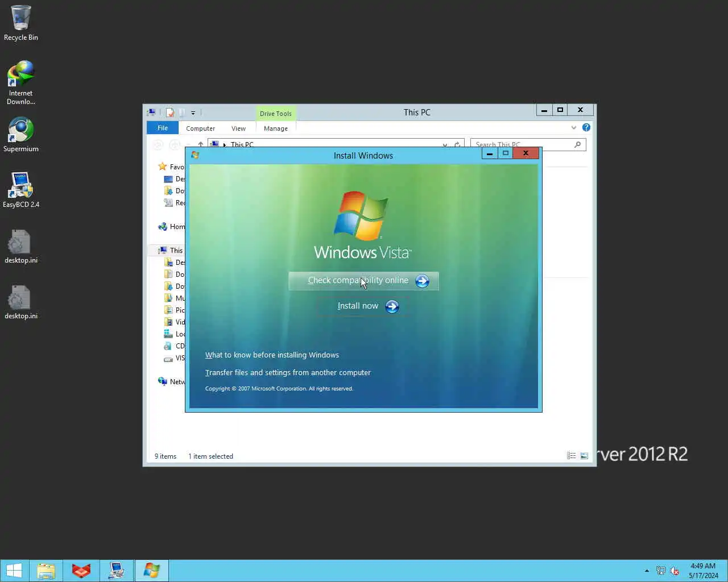Click the '1 item selected' status bar text

pyautogui.click(x=210, y=456)
